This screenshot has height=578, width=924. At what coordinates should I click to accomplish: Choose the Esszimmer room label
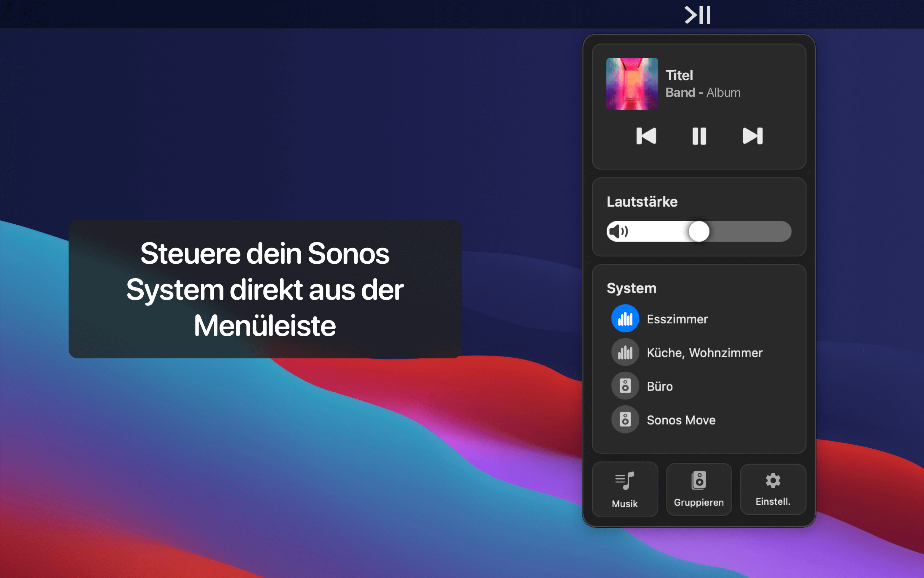[x=677, y=319]
